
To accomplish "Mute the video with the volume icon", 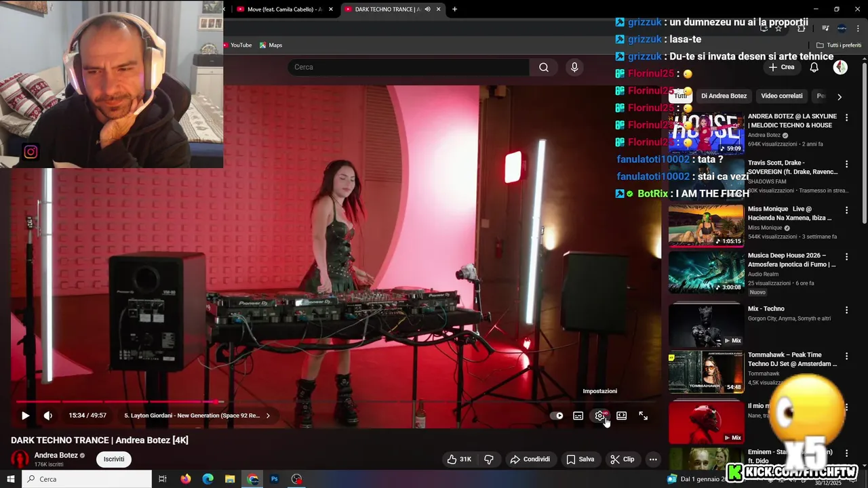I will (47, 415).
